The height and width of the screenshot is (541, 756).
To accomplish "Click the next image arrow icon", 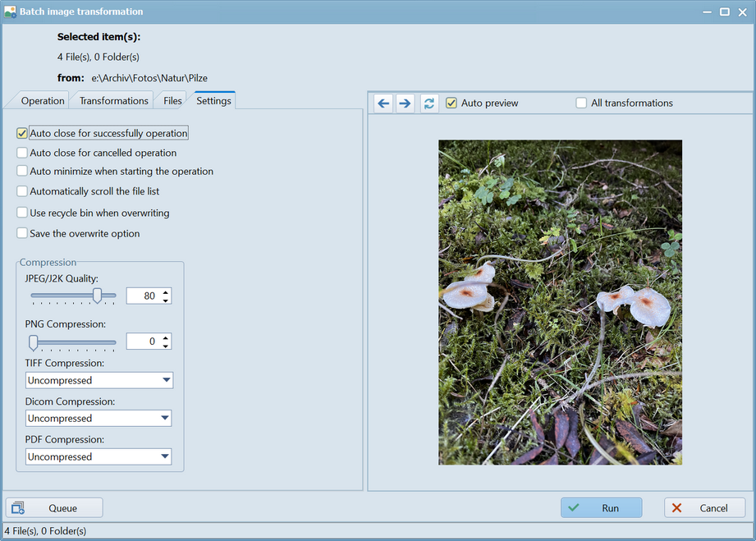I will (x=405, y=103).
